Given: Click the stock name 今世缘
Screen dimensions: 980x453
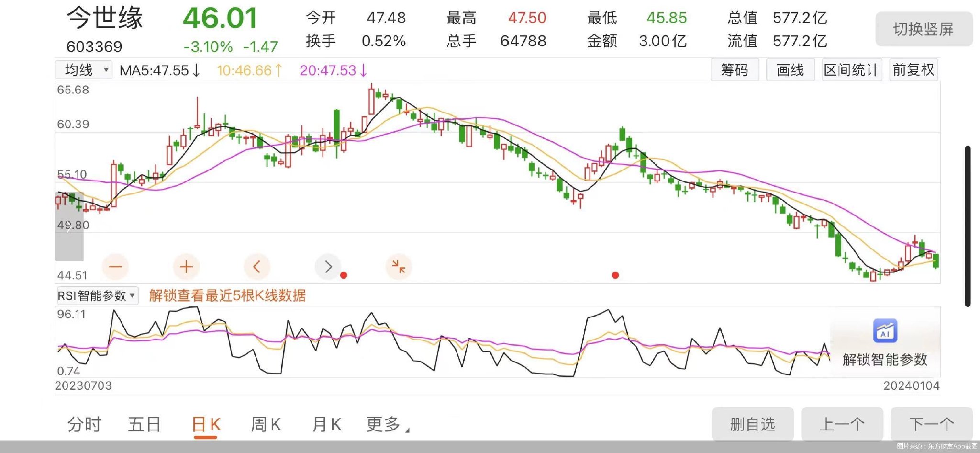Looking at the screenshot, I should 105,18.
